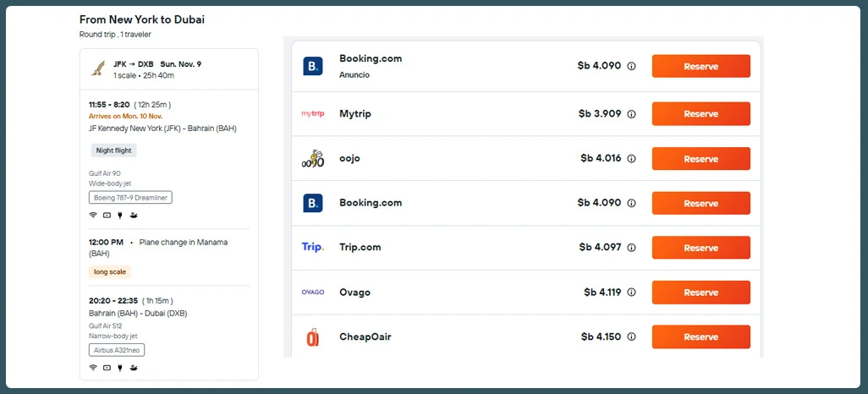Click '1 scale • 25h 40m' text
868x394 pixels.
(144, 75)
